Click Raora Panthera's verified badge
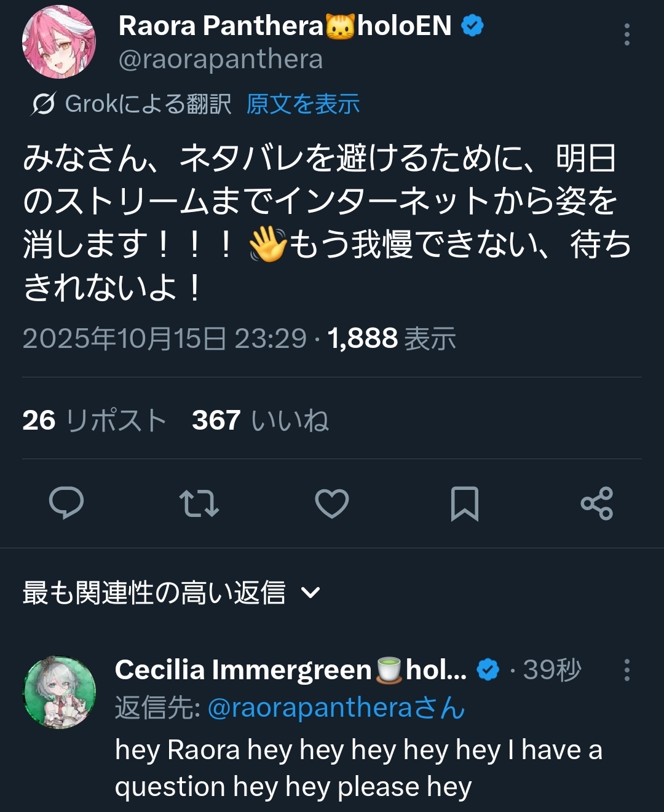 coord(472,26)
